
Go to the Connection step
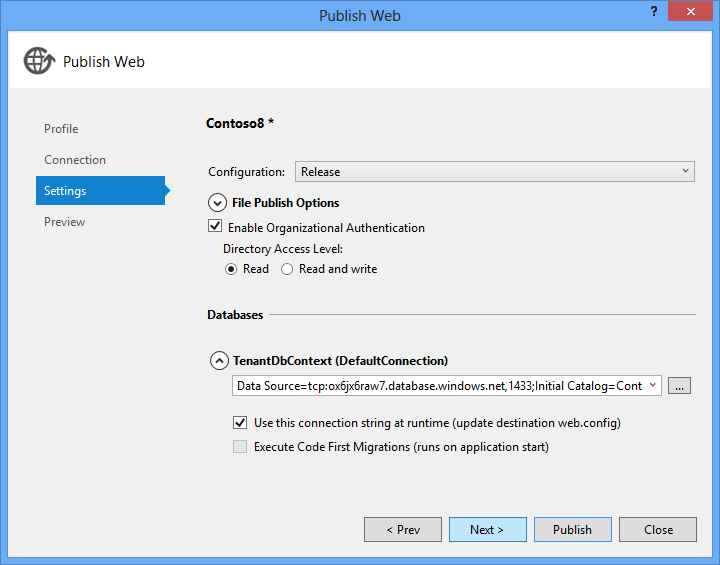[75, 160]
